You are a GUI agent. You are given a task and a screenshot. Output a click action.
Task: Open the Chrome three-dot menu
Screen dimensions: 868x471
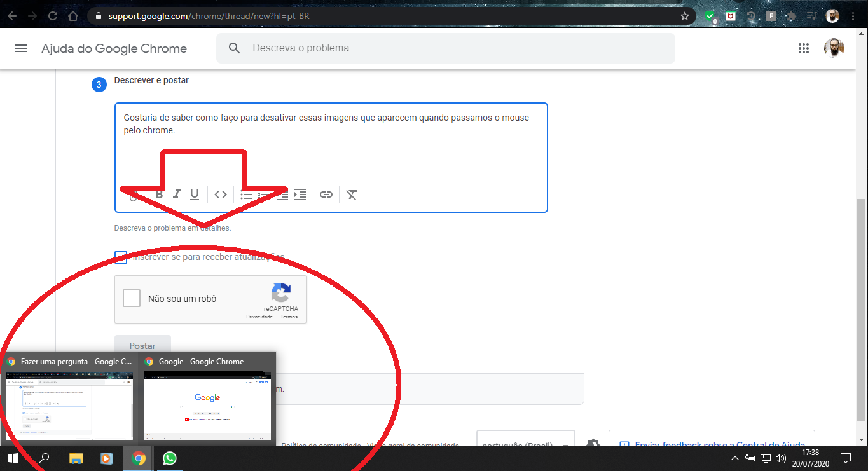853,16
